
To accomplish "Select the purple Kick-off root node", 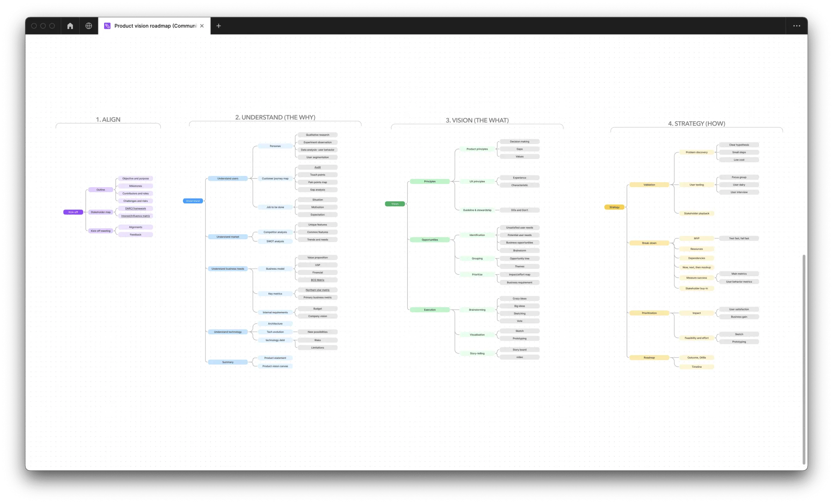I will [x=73, y=212].
